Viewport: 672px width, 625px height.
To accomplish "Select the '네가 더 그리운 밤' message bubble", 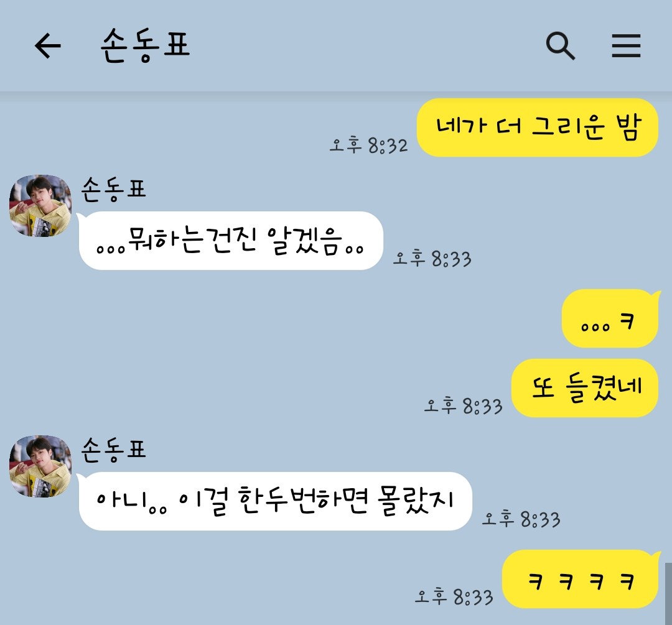I will click(538, 127).
